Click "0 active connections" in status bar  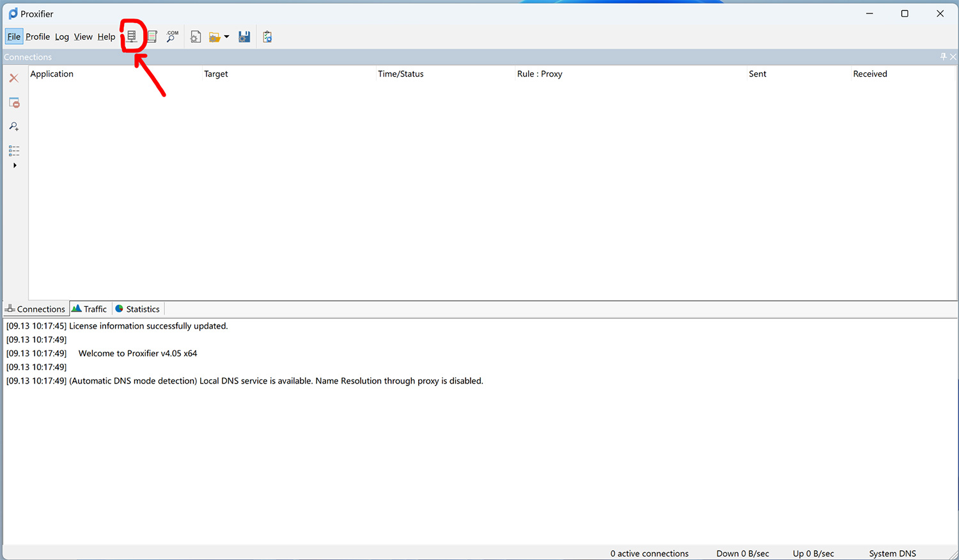(x=650, y=554)
